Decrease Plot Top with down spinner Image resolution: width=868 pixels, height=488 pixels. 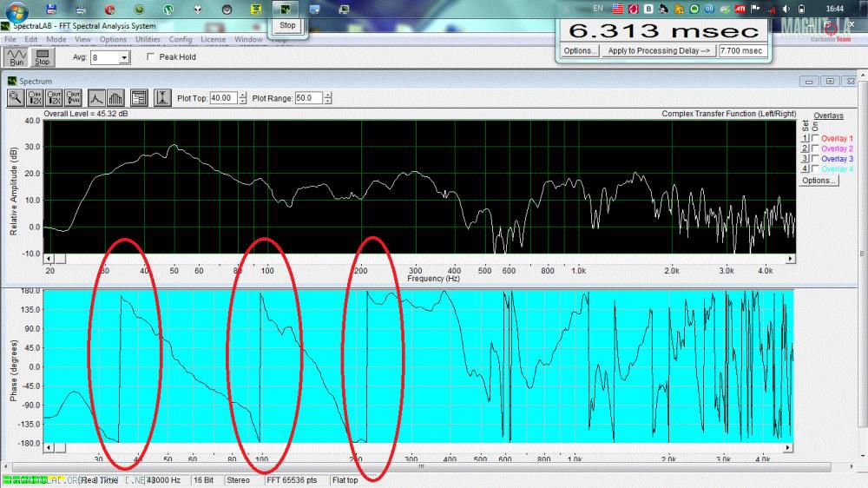point(242,102)
